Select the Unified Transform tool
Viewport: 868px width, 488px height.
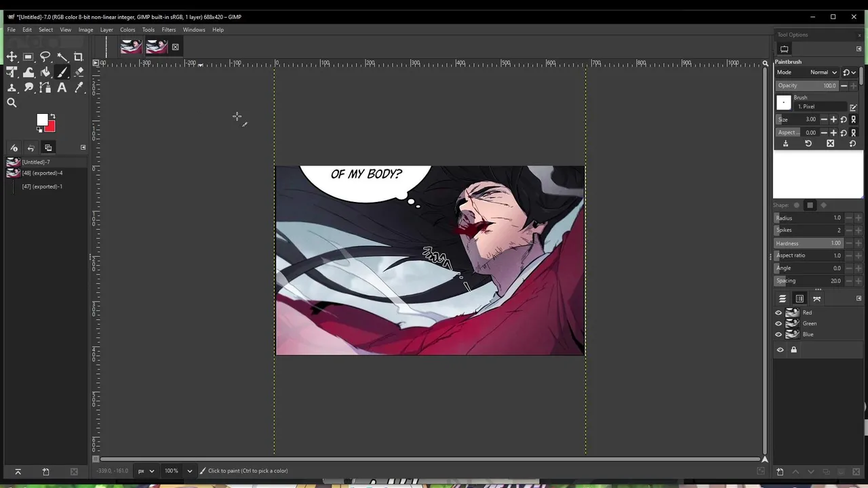coord(12,73)
